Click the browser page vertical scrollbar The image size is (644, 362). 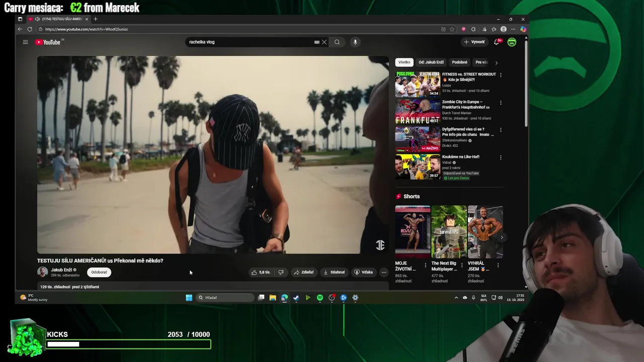(x=526, y=83)
